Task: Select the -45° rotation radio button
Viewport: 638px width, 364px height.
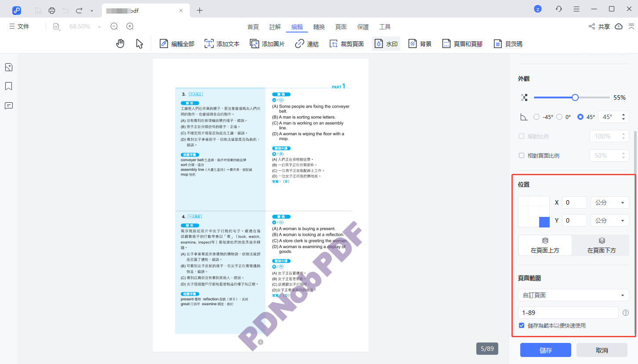Action: (536, 117)
